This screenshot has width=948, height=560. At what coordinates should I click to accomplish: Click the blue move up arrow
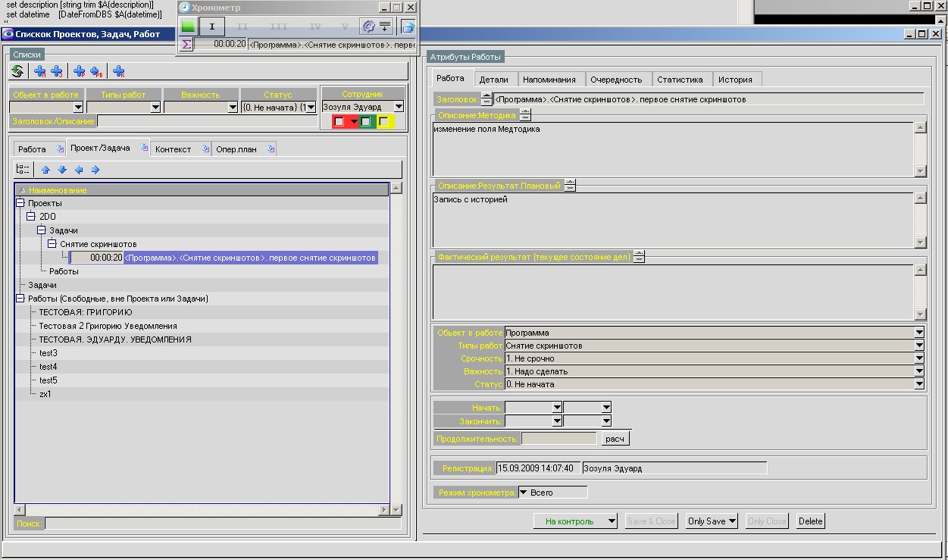coord(46,170)
